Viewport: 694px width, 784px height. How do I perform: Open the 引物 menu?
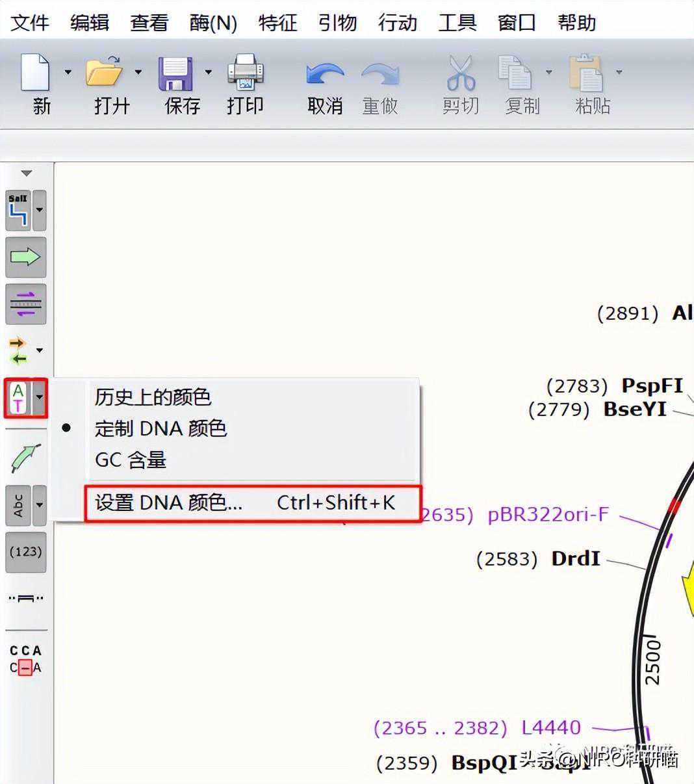(337, 23)
